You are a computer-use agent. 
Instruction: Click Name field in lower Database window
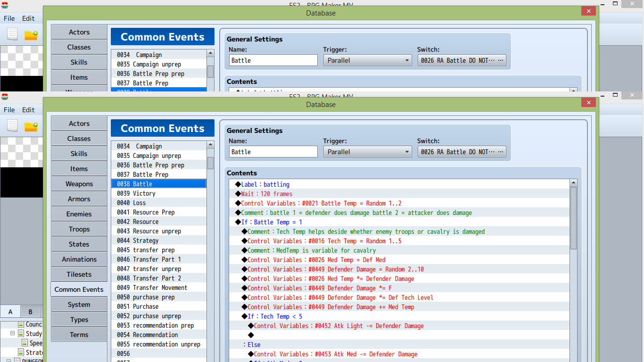(273, 152)
